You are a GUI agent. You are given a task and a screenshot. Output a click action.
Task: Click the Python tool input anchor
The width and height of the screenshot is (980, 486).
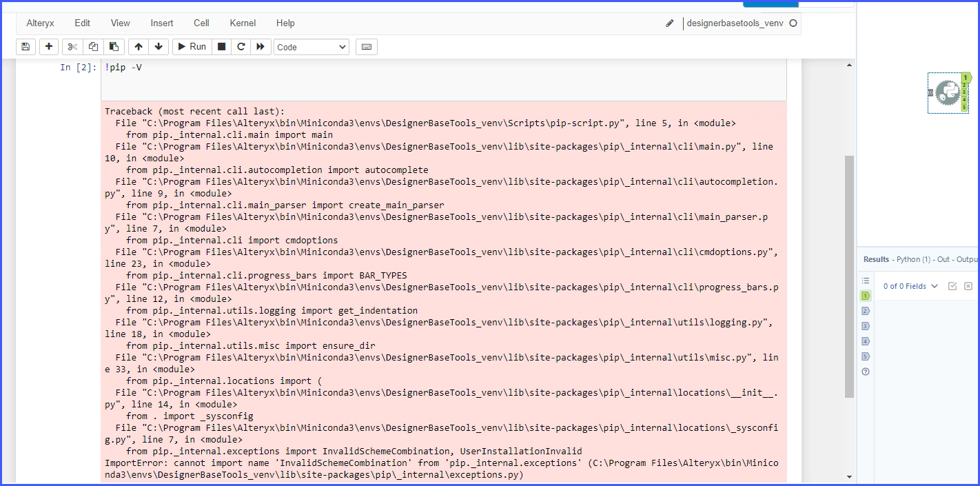[x=930, y=92]
